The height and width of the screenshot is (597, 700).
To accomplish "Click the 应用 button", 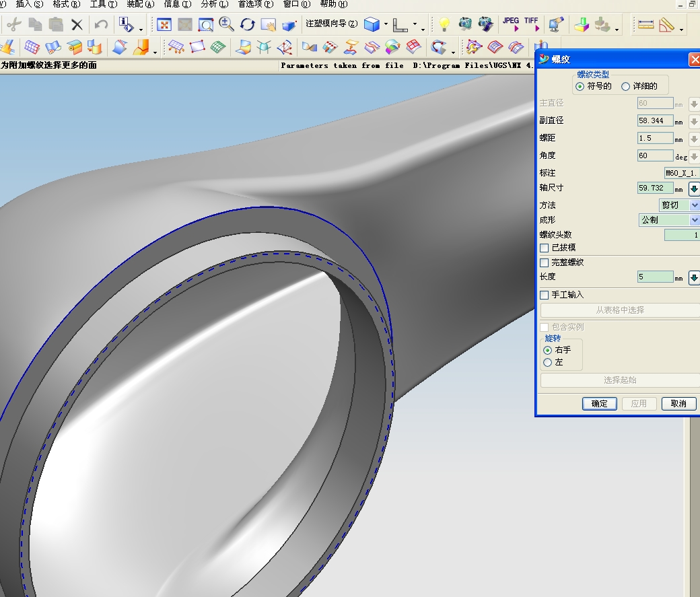I will coord(639,404).
